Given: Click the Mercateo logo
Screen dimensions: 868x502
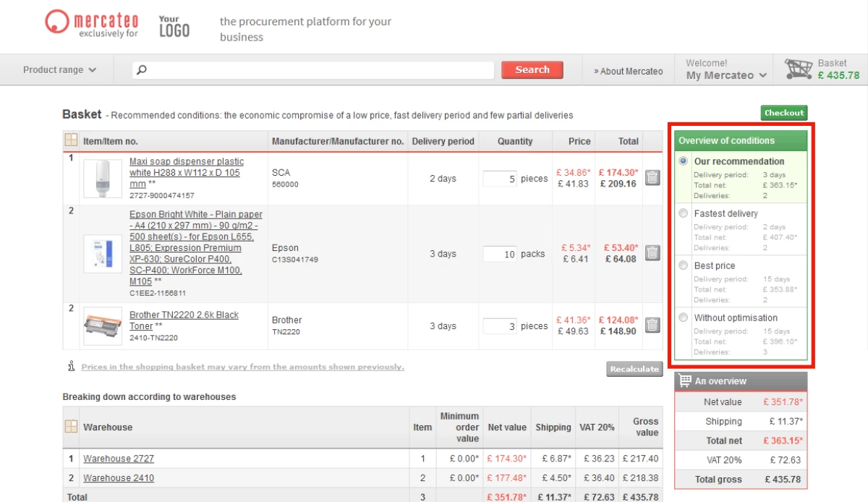Looking at the screenshot, I should click(91, 22).
